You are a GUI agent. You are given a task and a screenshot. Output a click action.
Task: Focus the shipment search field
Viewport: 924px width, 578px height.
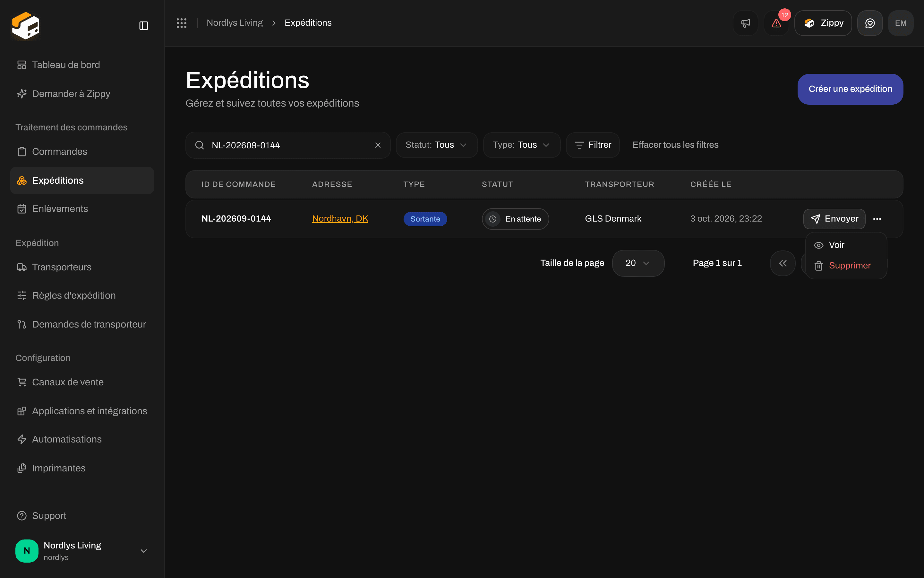pyautogui.click(x=288, y=145)
